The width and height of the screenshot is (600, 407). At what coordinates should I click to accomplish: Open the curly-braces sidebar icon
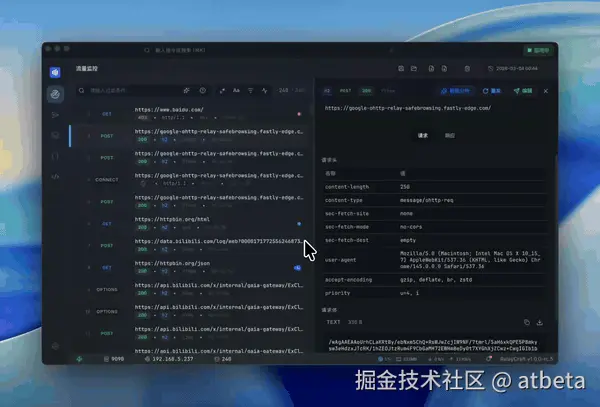tap(55, 156)
